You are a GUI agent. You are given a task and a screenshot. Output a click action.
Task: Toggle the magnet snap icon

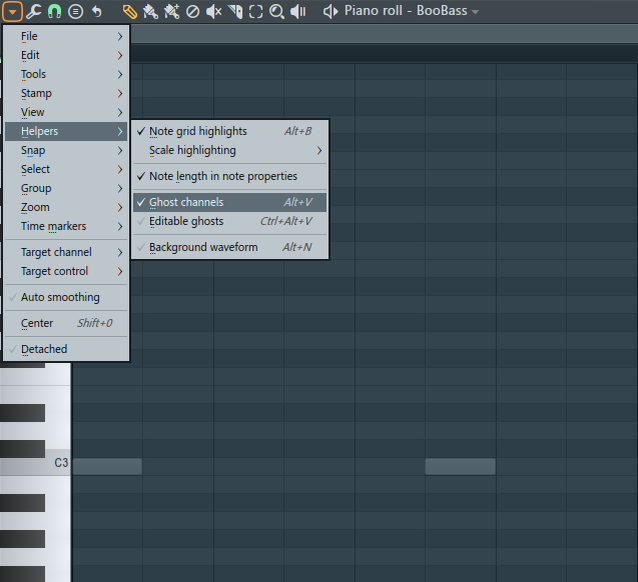pyautogui.click(x=54, y=11)
